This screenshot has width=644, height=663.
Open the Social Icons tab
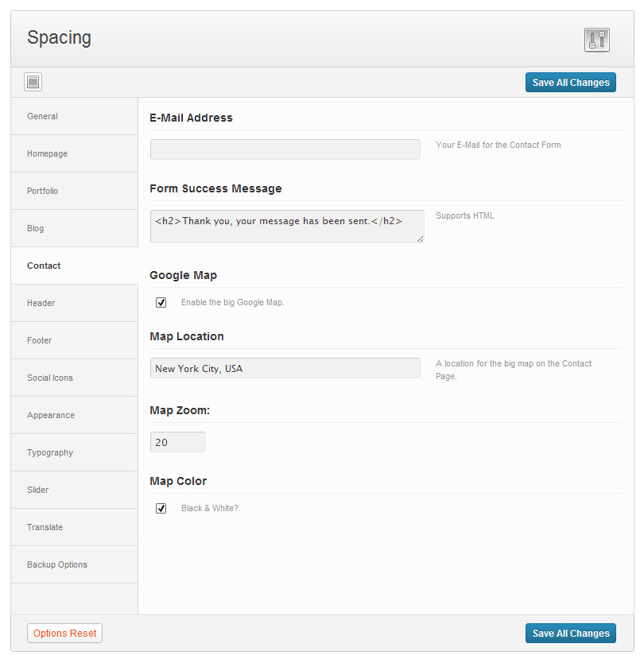(75, 378)
